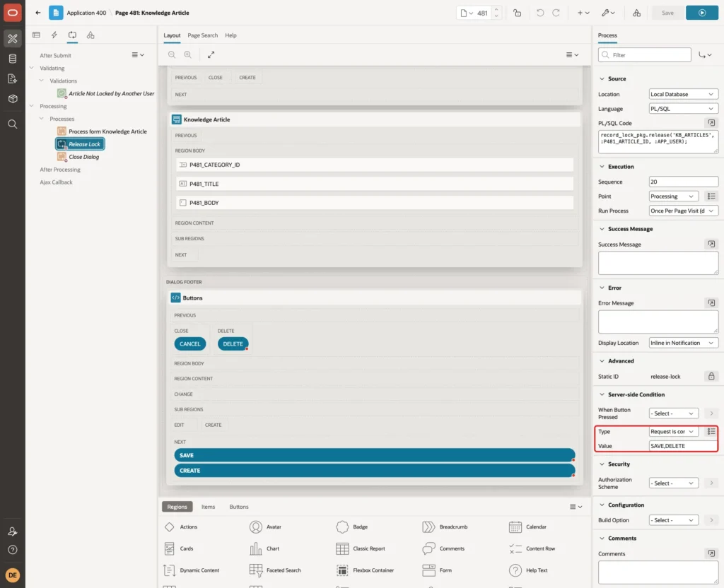Screen dimensions: 724x588
Task: Select Process form Knowledge Article
Action: click(107, 131)
